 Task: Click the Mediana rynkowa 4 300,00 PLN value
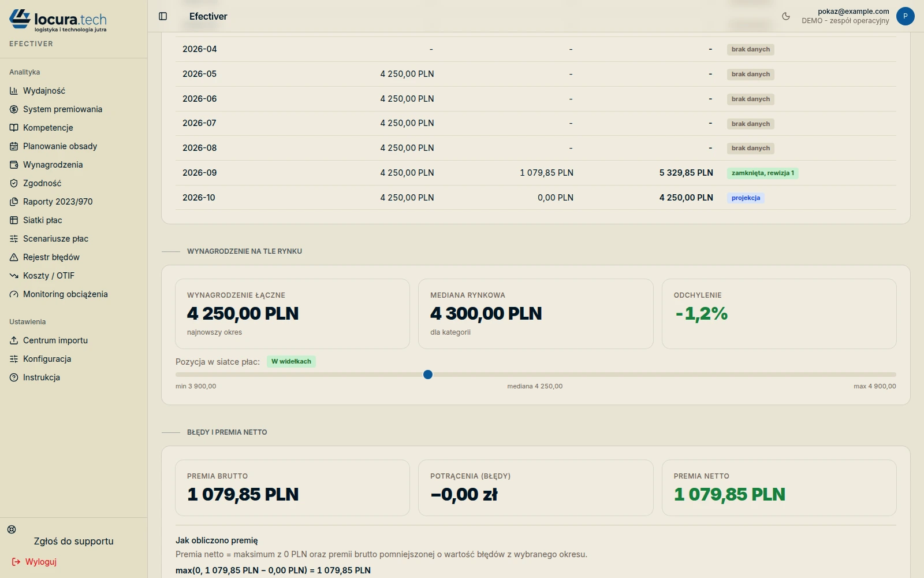click(486, 313)
